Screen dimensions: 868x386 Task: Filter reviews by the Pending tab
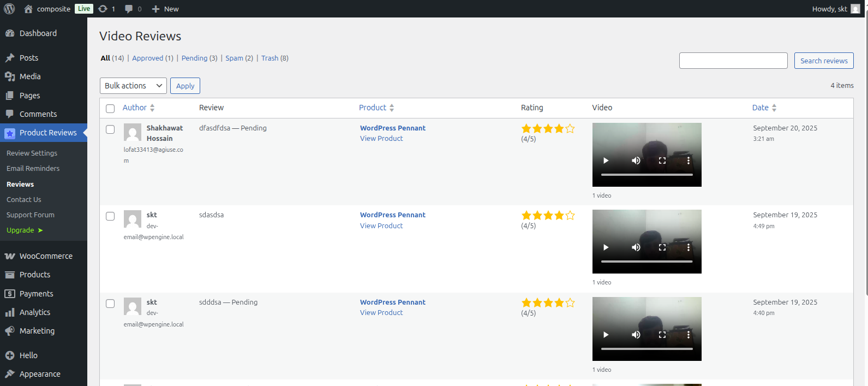(x=194, y=58)
